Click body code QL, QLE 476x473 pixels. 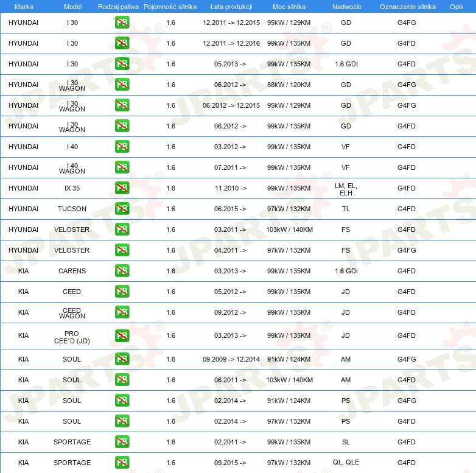pos(346,462)
